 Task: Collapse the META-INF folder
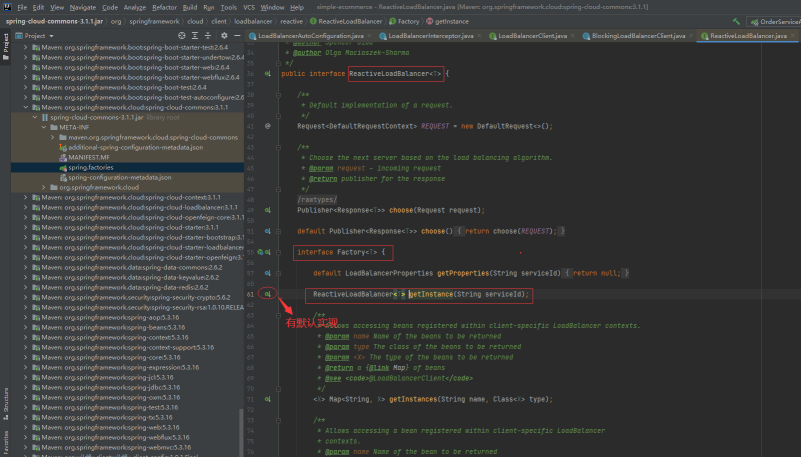[44, 127]
